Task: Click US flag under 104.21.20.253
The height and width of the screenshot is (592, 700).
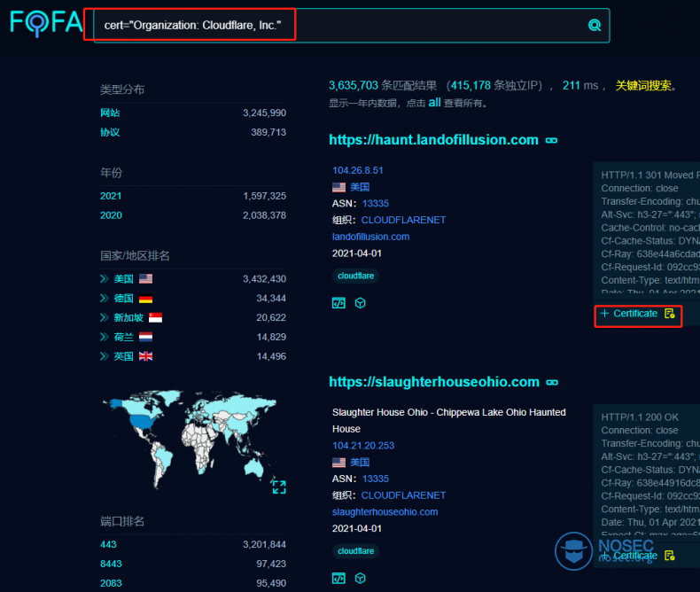Action: coord(338,462)
